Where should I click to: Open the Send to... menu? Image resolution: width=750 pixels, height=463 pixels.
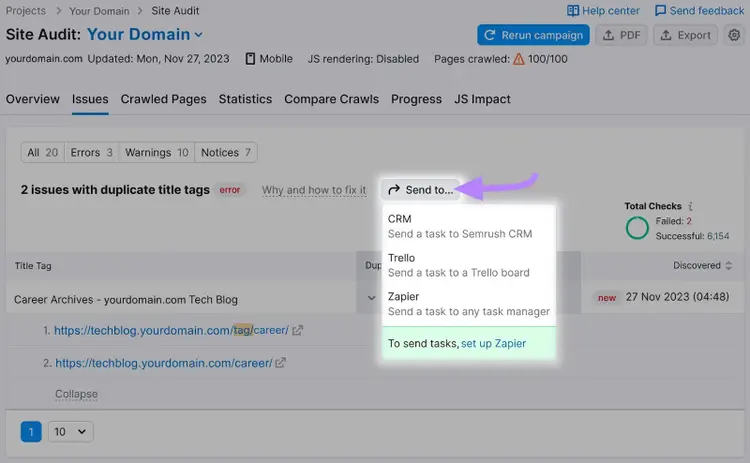[x=420, y=190]
